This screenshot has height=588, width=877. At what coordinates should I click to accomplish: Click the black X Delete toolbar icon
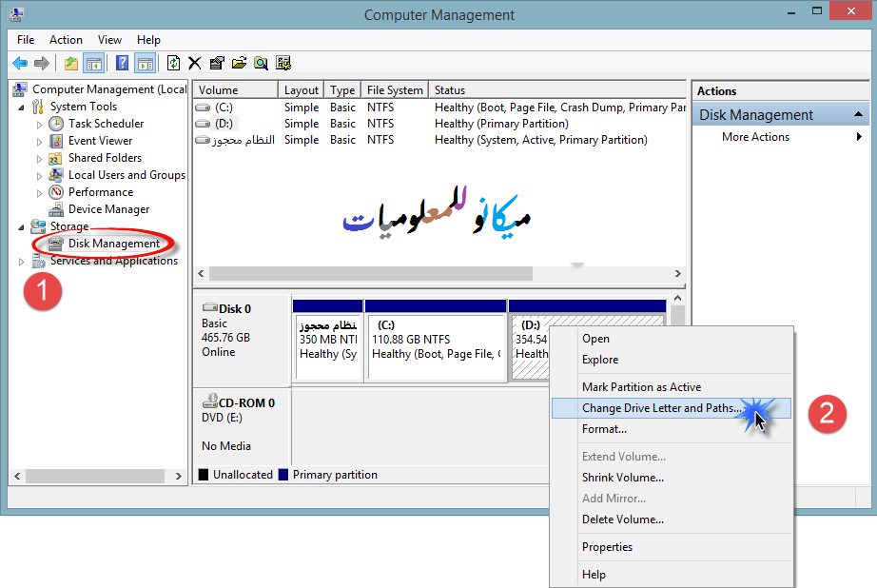(x=195, y=63)
